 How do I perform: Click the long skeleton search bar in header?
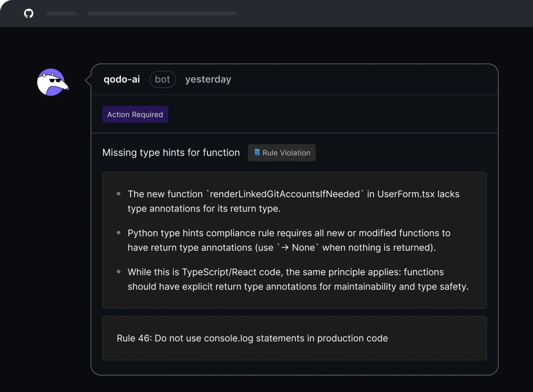coord(162,13)
